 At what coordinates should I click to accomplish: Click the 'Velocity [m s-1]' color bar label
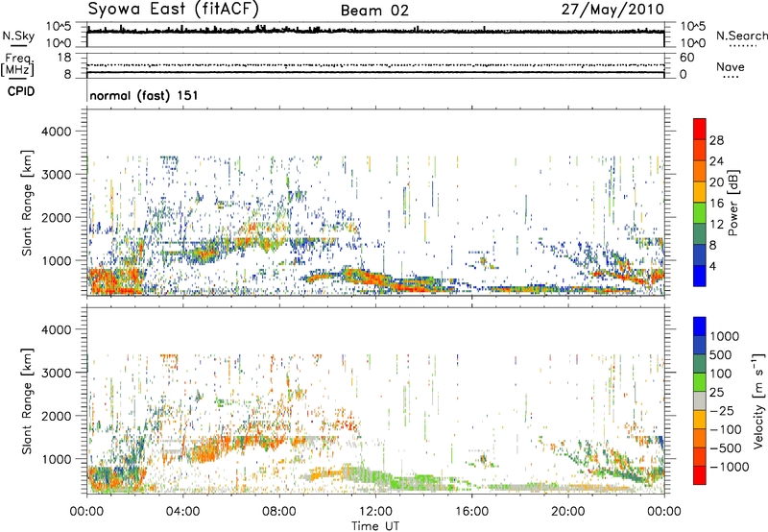[758, 400]
